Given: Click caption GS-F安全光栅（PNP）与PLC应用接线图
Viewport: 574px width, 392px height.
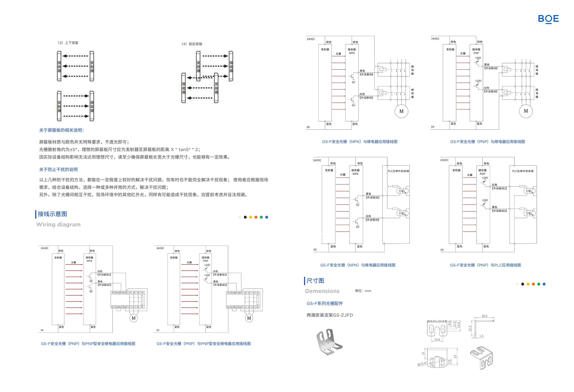Looking at the screenshot, I should pyautogui.click(x=485, y=265).
